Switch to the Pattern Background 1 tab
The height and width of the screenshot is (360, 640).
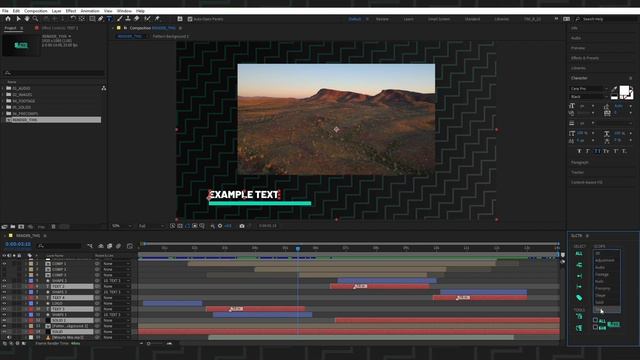point(171,36)
